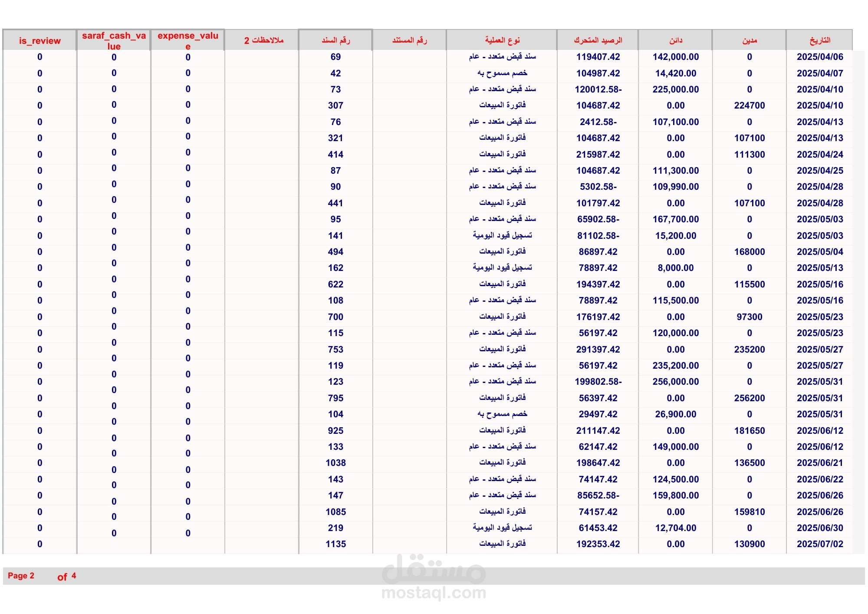Select the debit cell 224700

pos(749,106)
